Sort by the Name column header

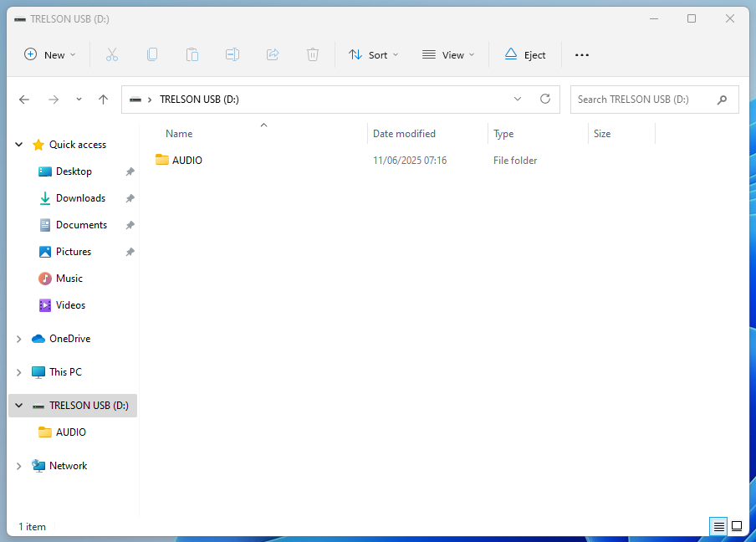pyautogui.click(x=179, y=134)
